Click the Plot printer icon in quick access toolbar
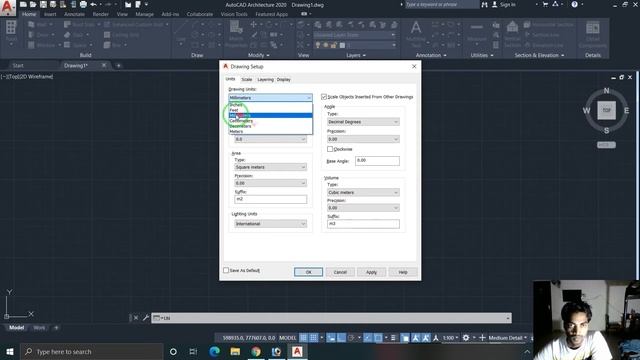 tap(83, 4)
